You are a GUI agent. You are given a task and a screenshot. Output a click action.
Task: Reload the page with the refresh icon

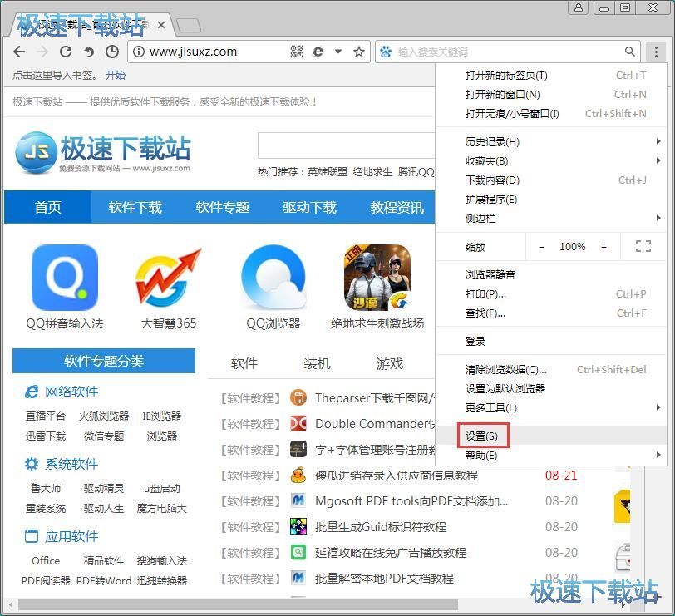coord(66,52)
